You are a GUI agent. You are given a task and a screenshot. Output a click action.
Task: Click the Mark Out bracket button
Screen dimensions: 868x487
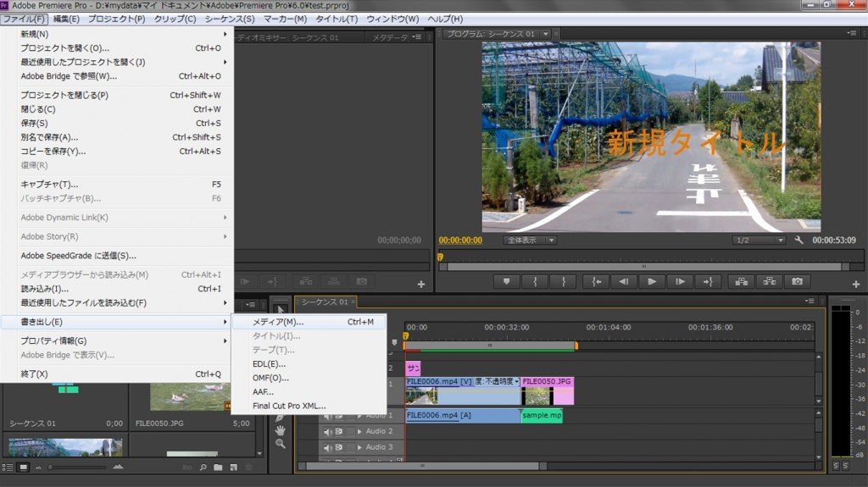563,282
